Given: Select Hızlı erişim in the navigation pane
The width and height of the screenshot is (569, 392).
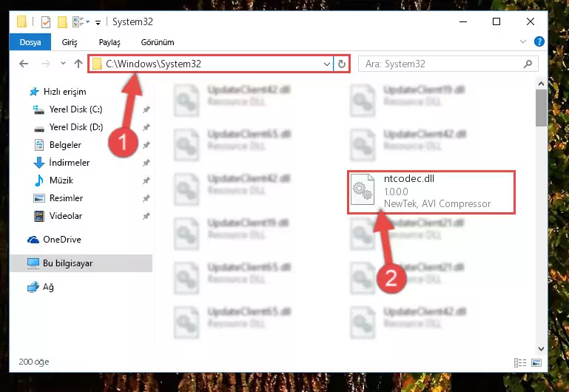Looking at the screenshot, I should 64,92.
